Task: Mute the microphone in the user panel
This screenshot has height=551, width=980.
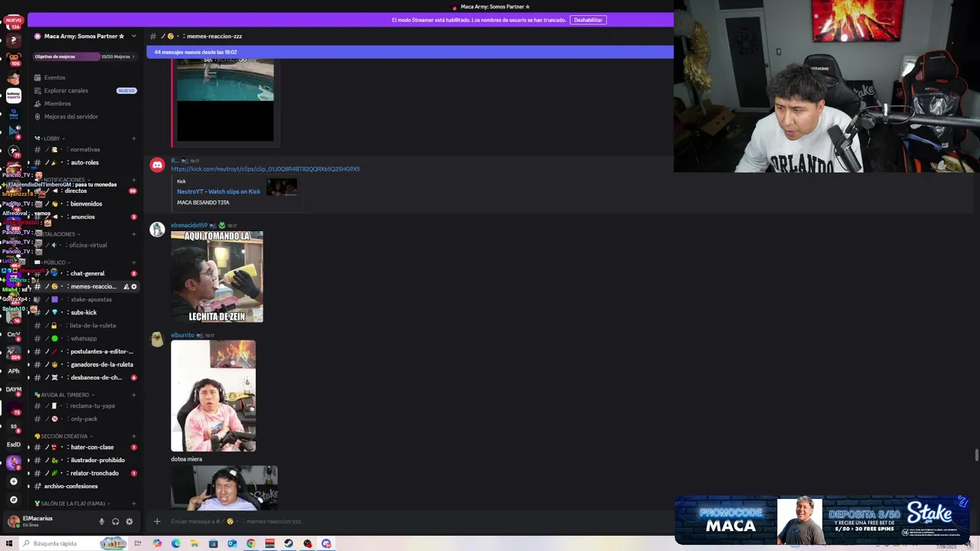Action: pos(101,522)
